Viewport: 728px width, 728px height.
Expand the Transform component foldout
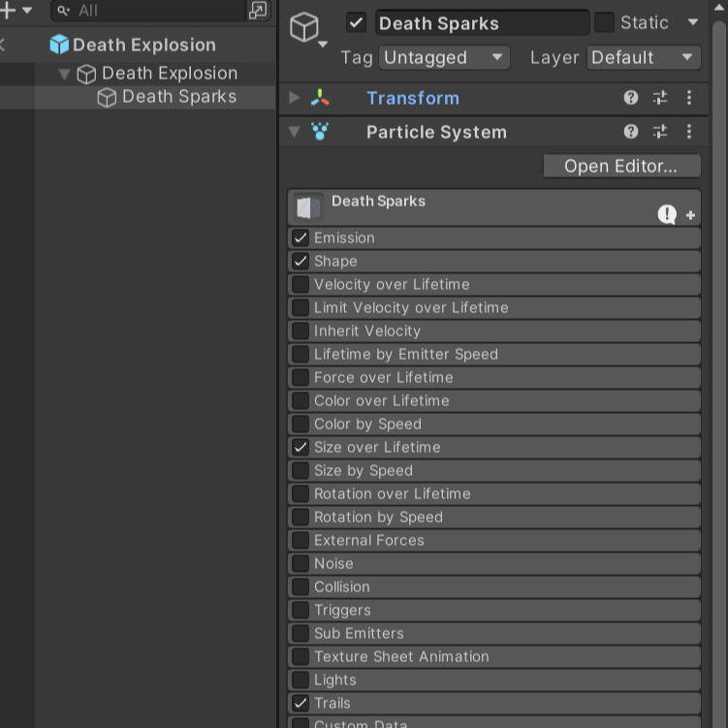pos(295,98)
